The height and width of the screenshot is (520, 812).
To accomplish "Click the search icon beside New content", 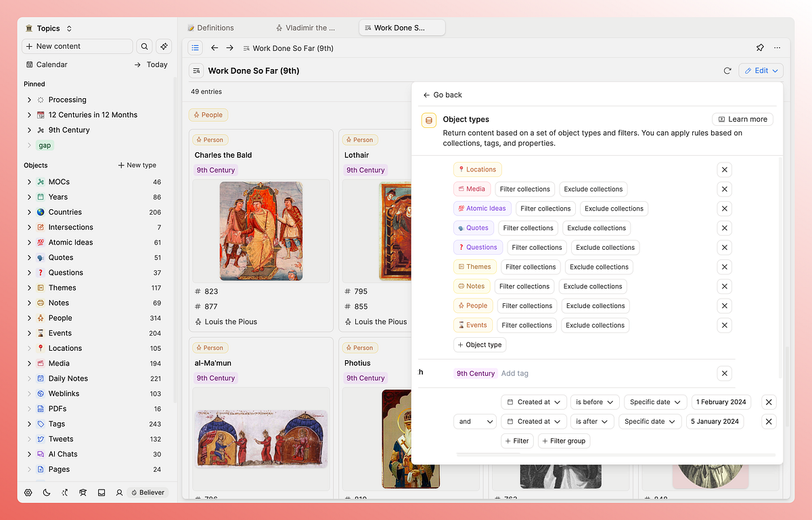I will [x=144, y=46].
